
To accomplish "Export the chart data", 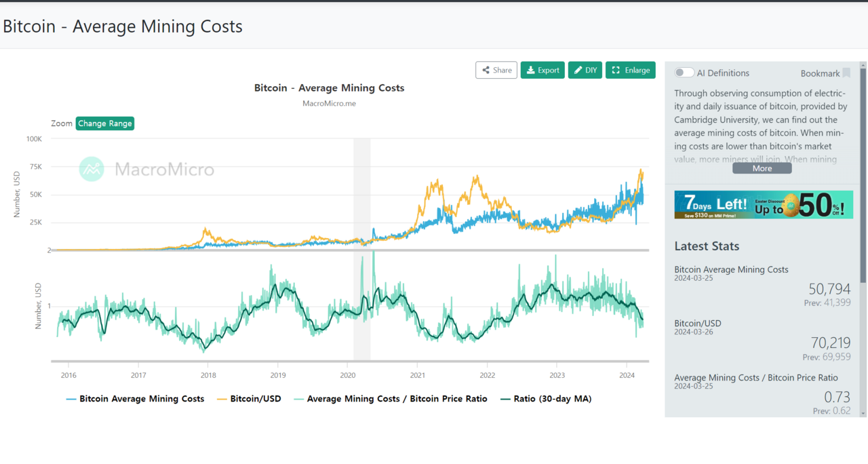I will pos(542,70).
